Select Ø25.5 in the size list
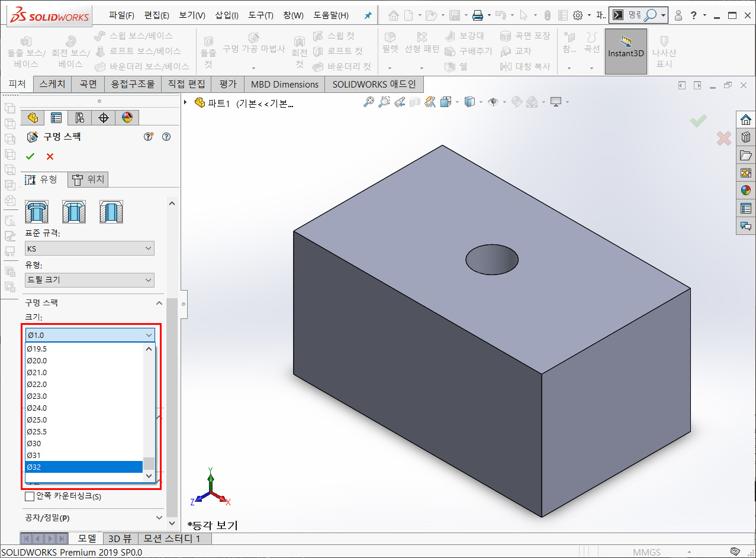This screenshot has height=558, width=756. click(x=84, y=431)
